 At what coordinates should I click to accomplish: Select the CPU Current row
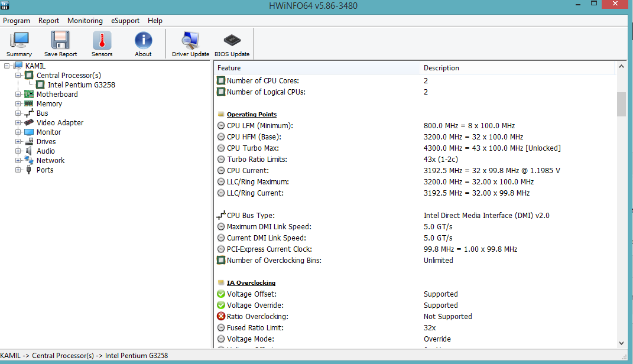415,170
